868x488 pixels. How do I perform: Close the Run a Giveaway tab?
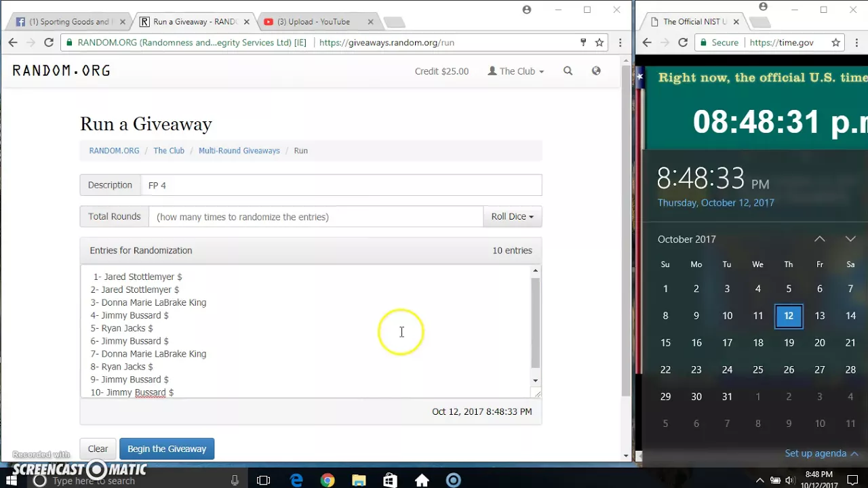247,22
